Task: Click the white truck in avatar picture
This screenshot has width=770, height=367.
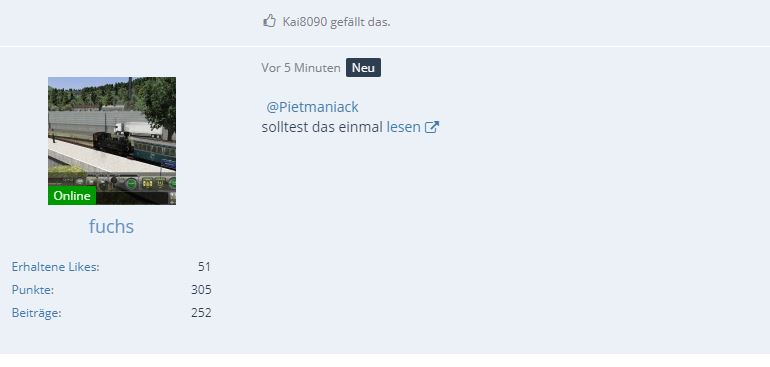Action: (x=138, y=130)
